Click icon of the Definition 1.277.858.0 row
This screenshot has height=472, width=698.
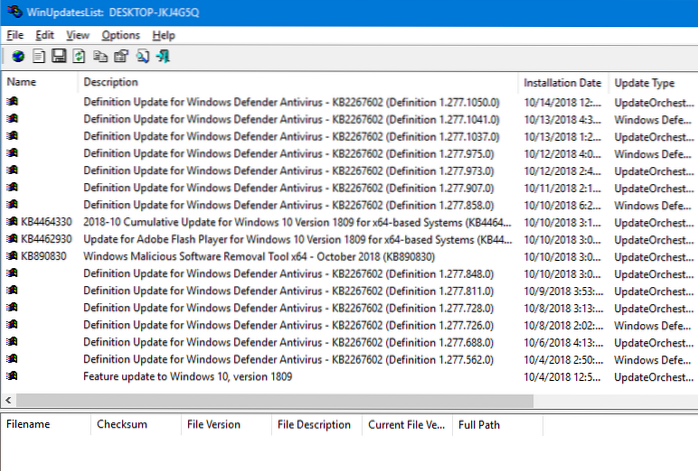(x=12, y=204)
